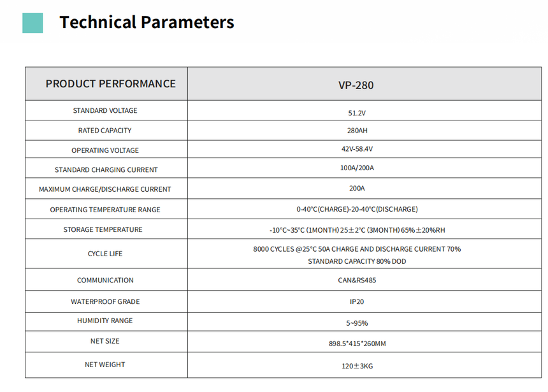Click the VP-280 column header

364,83
